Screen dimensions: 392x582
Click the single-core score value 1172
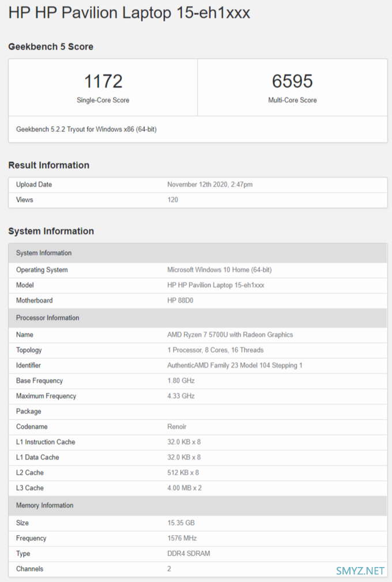[x=103, y=81]
